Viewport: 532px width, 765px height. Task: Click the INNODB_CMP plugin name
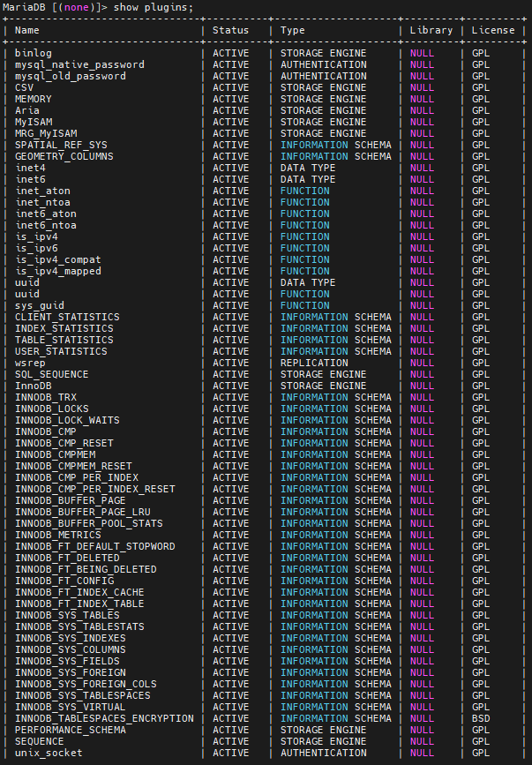pos(46,431)
